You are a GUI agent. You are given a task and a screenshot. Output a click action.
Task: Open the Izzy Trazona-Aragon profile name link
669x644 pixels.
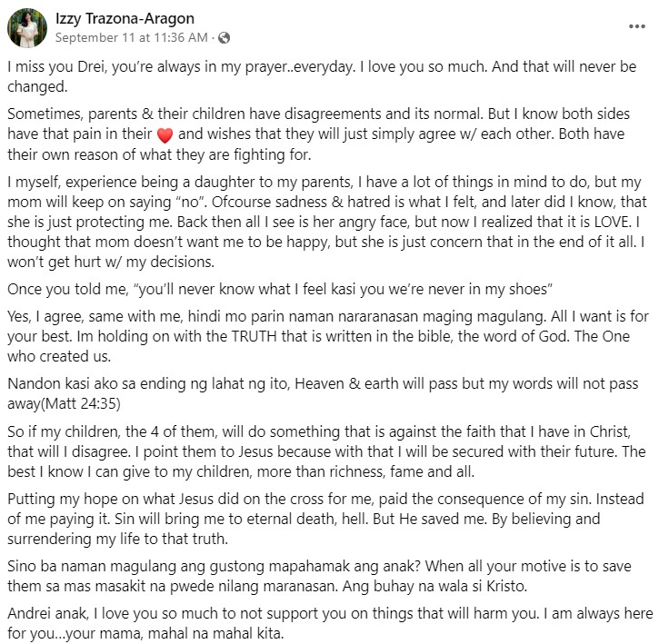[125, 18]
